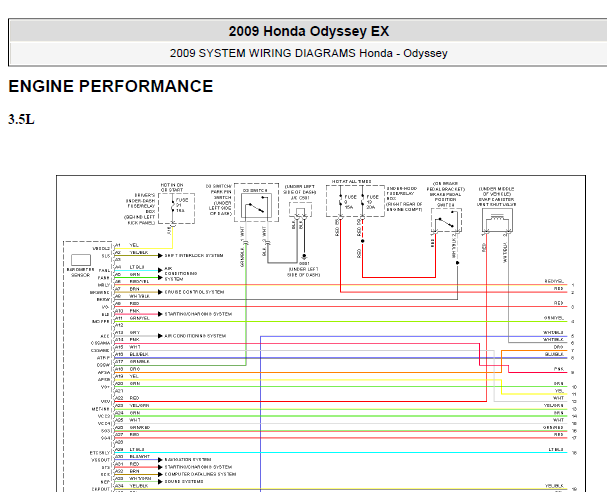Screen dimensions: 607x492
Task: Click the driver's under-dash fuse/relay box label
Action: pos(141,209)
